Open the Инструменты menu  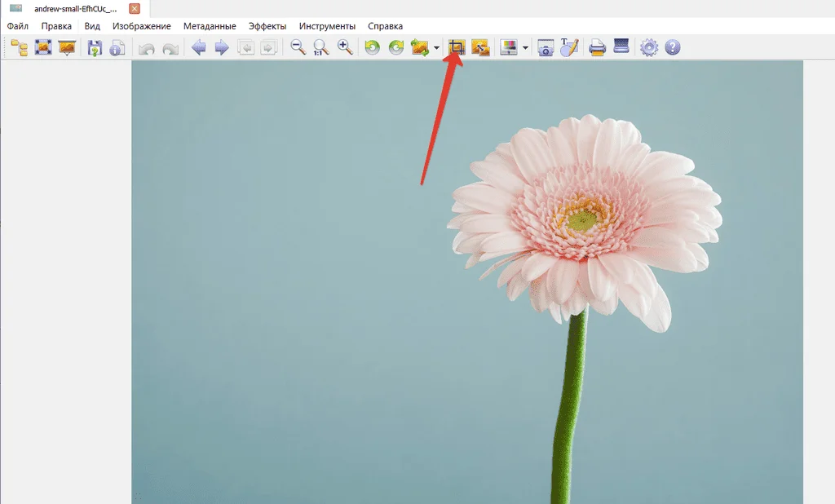tap(327, 26)
